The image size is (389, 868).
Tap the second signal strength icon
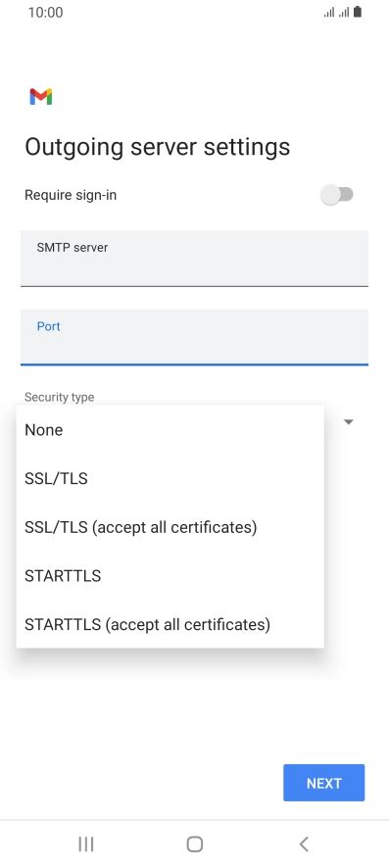pyautogui.click(x=344, y=12)
